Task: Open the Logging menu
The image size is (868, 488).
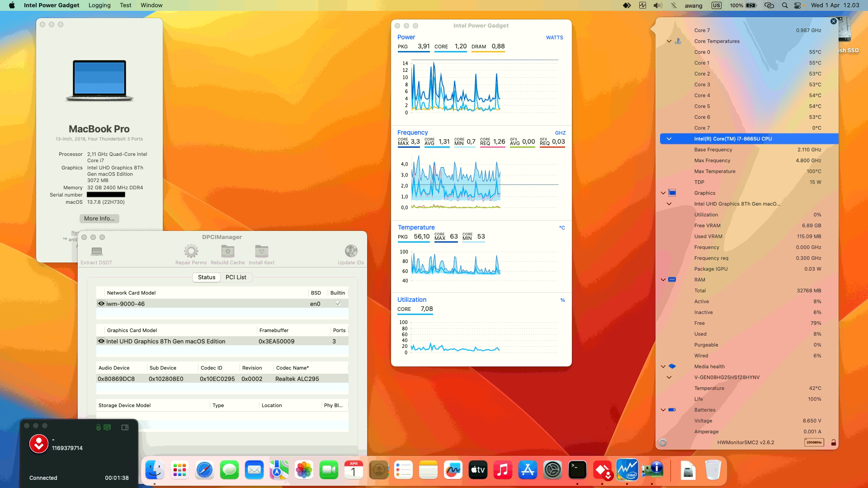Action: (99, 5)
